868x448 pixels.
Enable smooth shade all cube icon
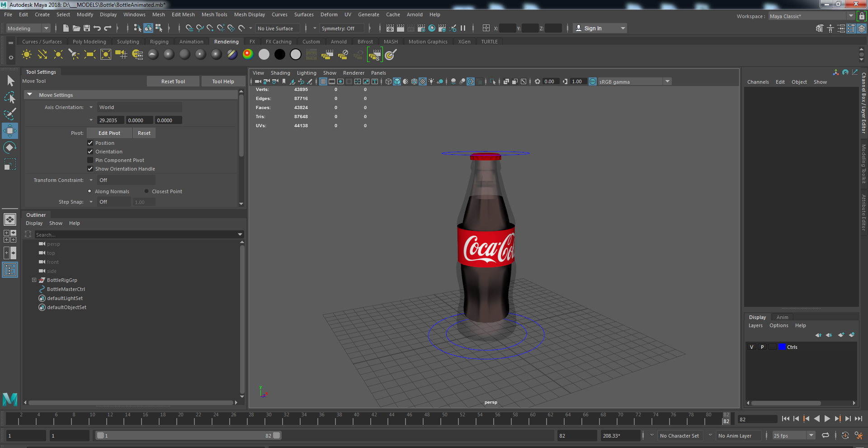pyautogui.click(x=397, y=81)
